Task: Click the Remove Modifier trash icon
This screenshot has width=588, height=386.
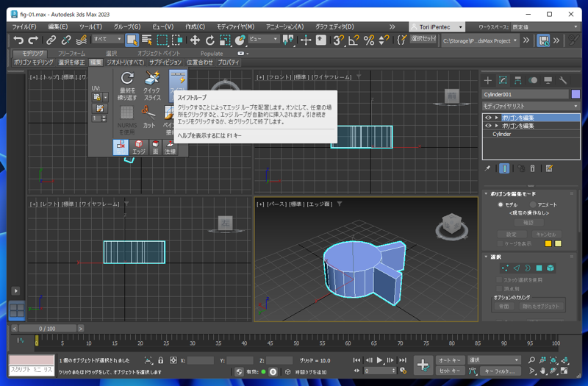Action: 532,168
